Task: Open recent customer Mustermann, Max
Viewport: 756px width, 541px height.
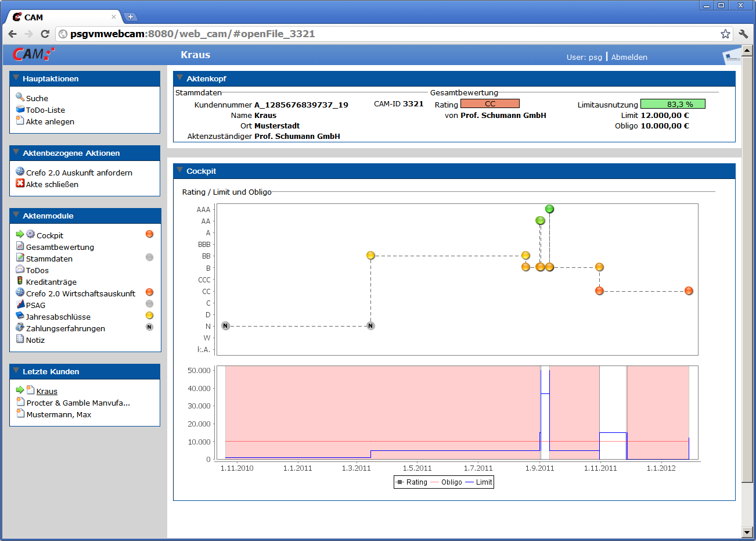Action: [59, 414]
